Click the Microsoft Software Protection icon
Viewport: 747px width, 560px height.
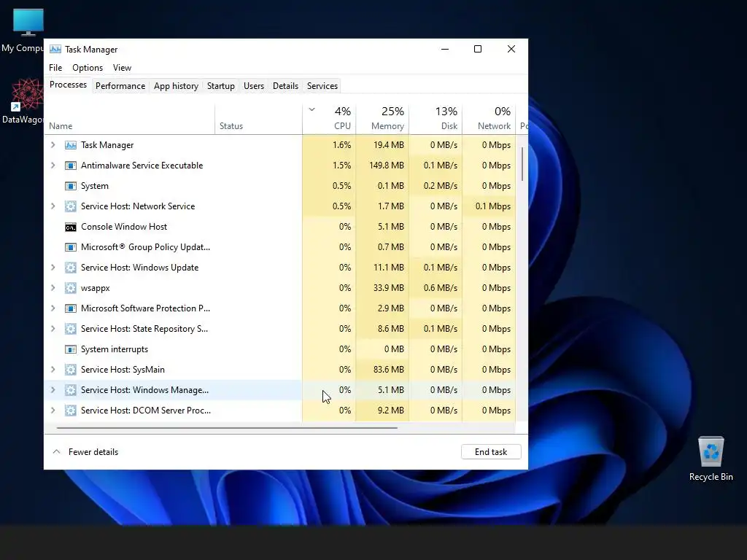71,308
